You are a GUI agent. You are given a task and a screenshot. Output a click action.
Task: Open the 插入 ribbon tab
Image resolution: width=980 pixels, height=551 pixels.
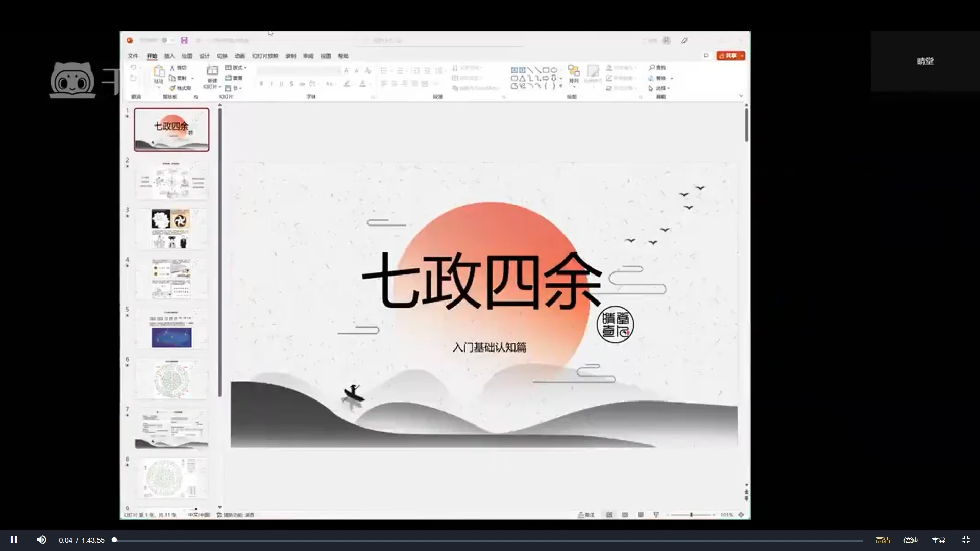pos(169,56)
